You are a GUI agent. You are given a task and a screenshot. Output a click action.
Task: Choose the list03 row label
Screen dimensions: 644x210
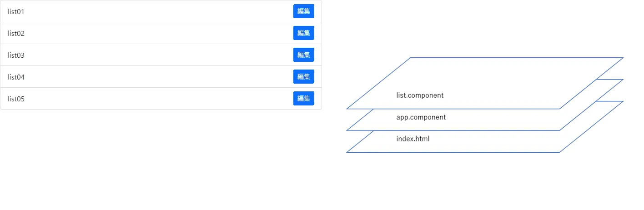(16, 55)
